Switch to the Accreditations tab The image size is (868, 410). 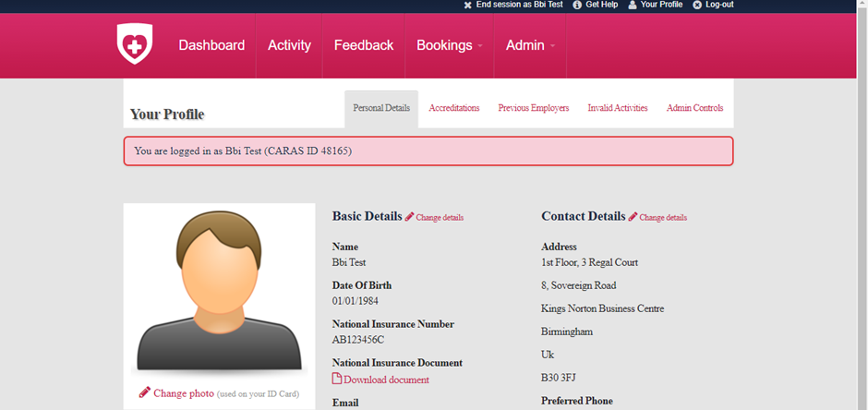(454, 108)
